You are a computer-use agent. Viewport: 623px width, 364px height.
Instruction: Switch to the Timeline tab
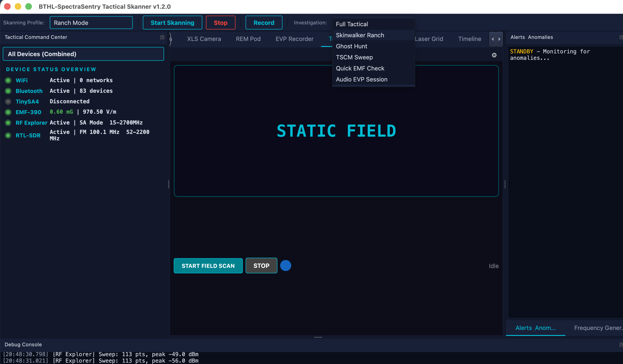click(470, 39)
